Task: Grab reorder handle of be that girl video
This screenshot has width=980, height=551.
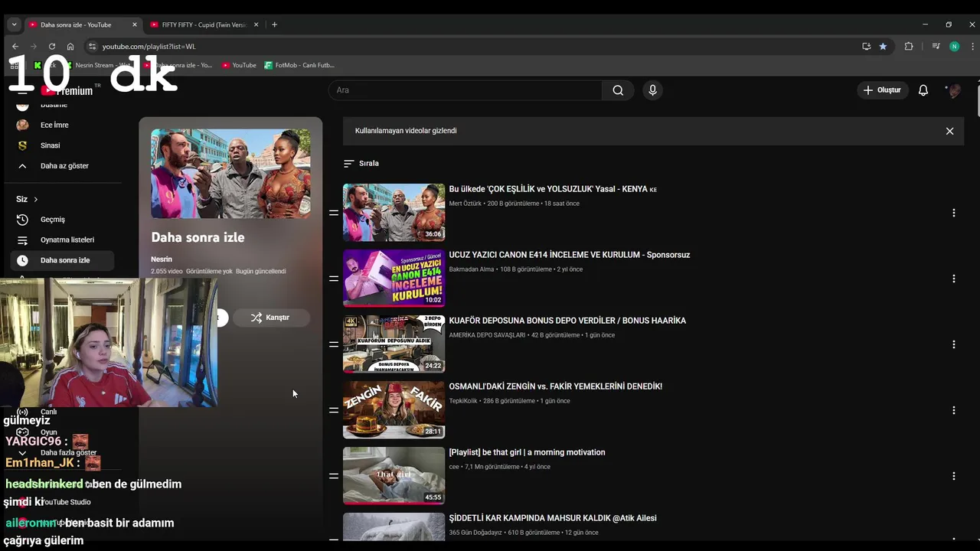Action: pos(334,476)
